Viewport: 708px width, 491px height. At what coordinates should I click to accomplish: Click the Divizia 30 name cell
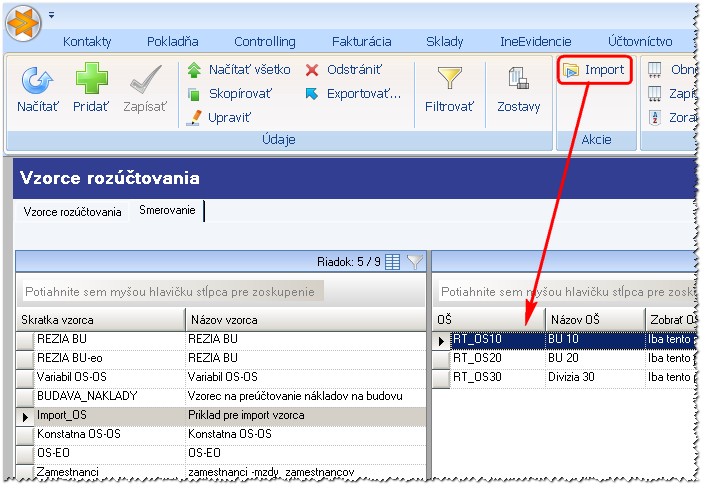(x=595, y=377)
